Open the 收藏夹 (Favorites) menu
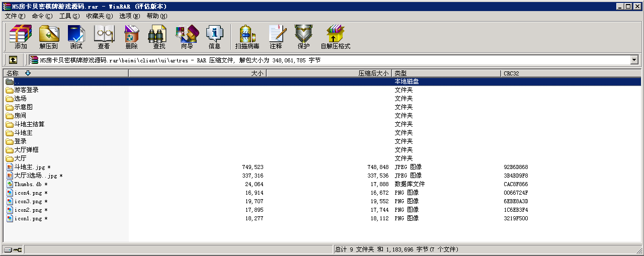Screen dimensions: 644x256 (99, 16)
